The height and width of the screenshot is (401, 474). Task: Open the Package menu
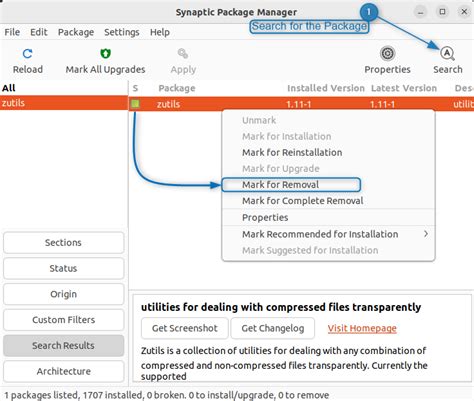coord(76,32)
